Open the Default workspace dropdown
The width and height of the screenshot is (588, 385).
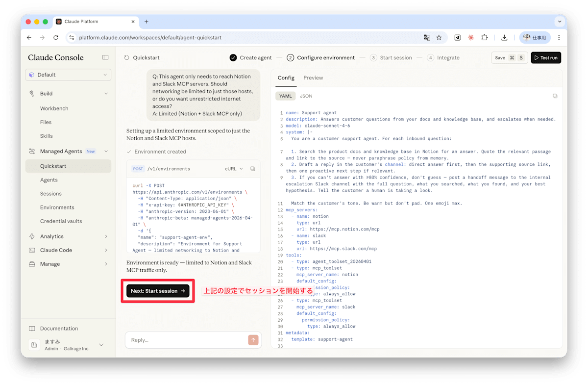[x=68, y=75]
